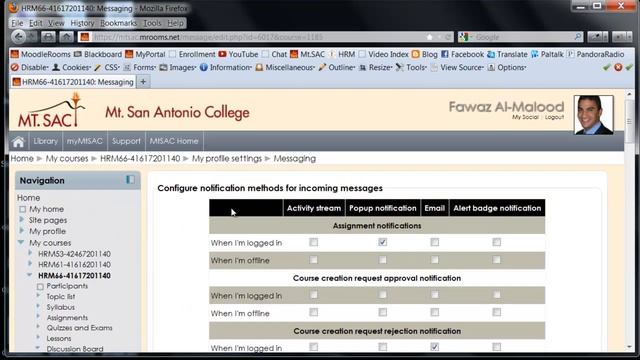Viewport: 640px width, 360px height.
Task: Open the Bookmarks menu
Action: pyautogui.click(x=119, y=23)
